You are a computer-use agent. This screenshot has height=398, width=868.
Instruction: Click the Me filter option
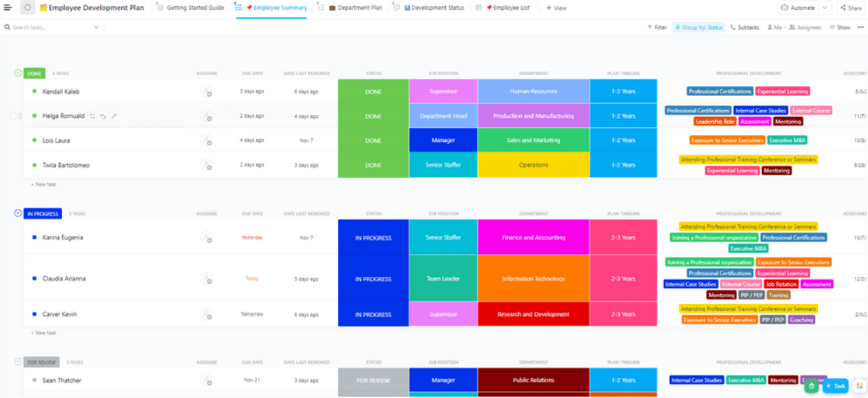pos(775,28)
